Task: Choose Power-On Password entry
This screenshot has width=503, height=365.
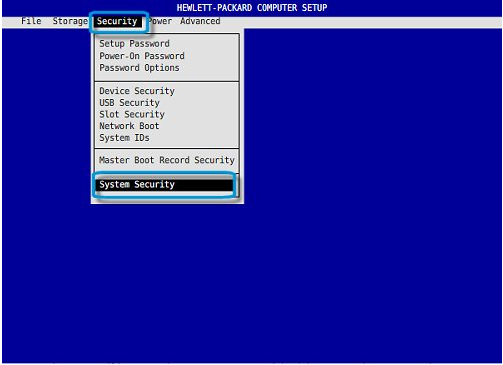Action: [142, 56]
